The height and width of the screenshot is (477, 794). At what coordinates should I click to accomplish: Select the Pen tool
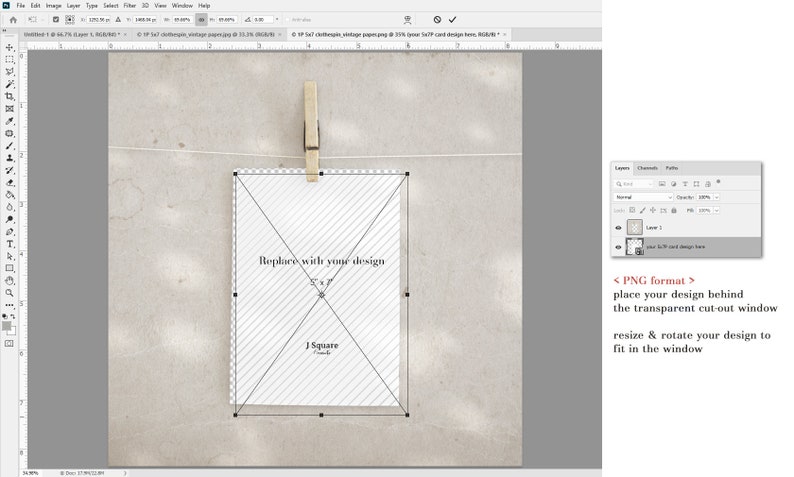tap(10, 231)
